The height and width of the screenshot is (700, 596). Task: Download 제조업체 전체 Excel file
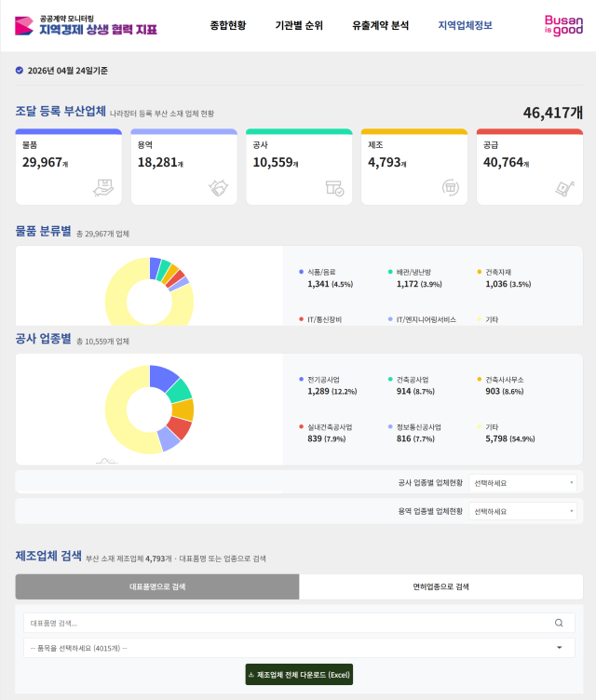pos(299,675)
